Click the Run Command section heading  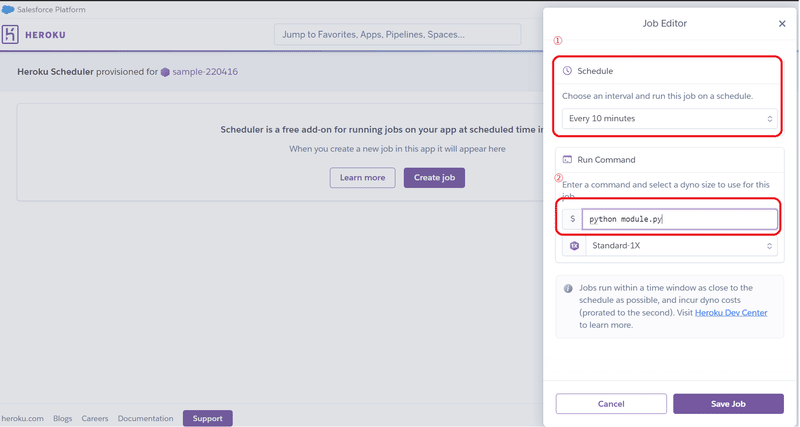point(606,160)
